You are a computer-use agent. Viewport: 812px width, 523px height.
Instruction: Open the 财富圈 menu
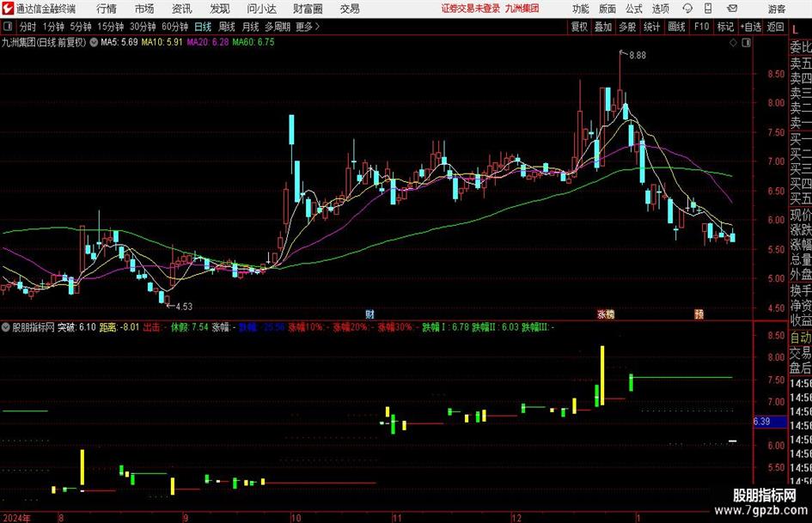click(308, 9)
